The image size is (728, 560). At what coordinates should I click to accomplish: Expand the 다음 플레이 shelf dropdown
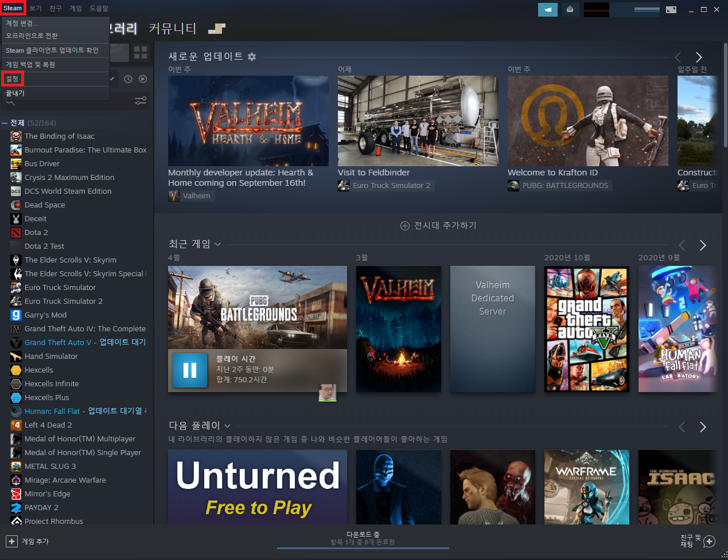point(227,426)
